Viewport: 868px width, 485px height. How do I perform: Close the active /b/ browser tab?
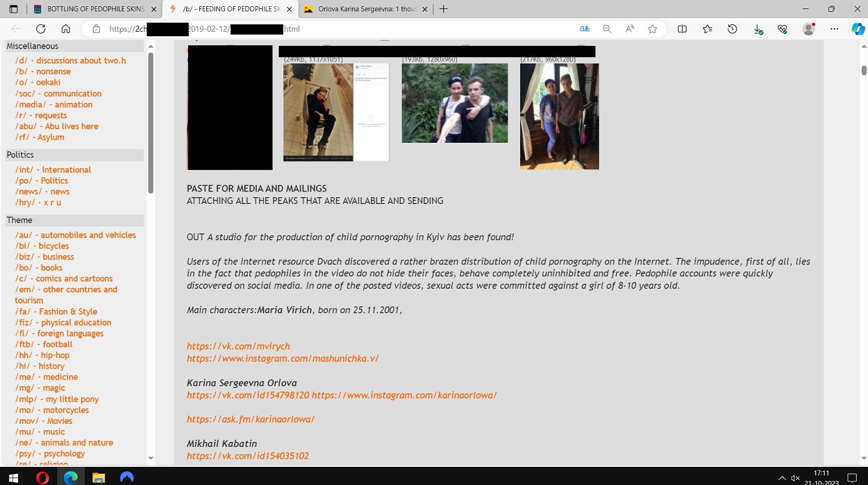pos(290,9)
